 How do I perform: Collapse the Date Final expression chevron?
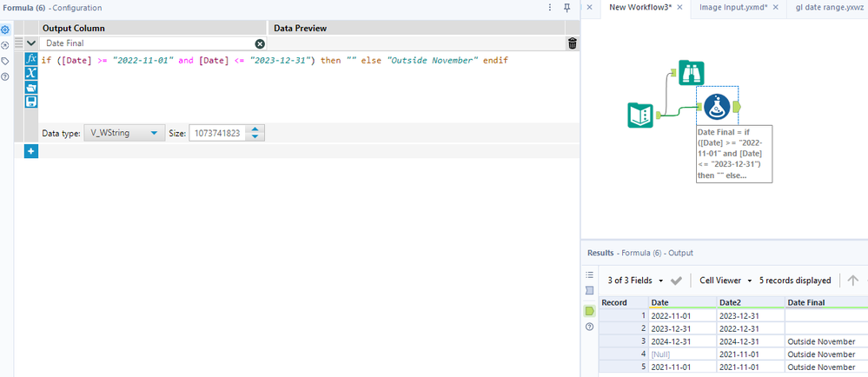point(31,43)
